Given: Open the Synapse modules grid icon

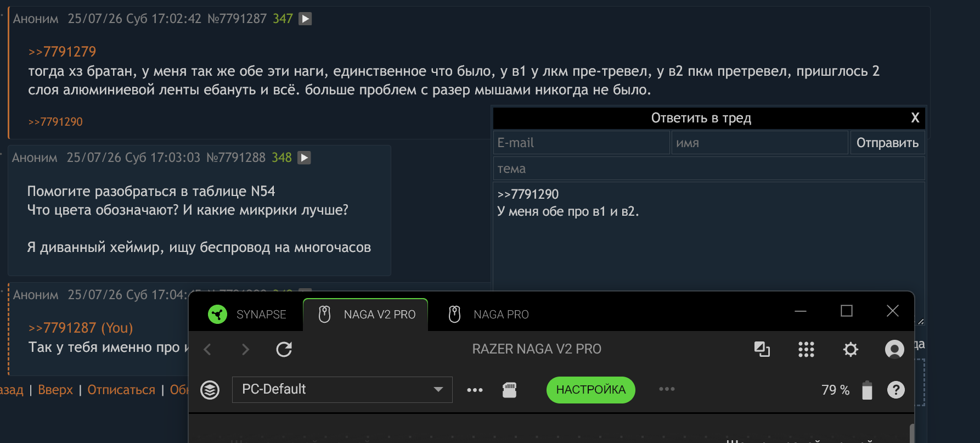Looking at the screenshot, I should [806, 349].
